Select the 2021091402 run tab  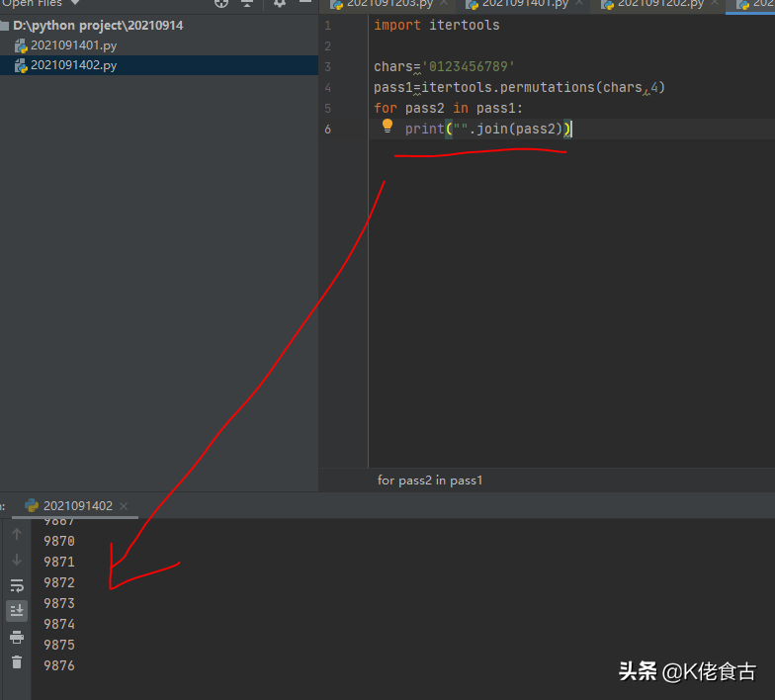(77, 505)
